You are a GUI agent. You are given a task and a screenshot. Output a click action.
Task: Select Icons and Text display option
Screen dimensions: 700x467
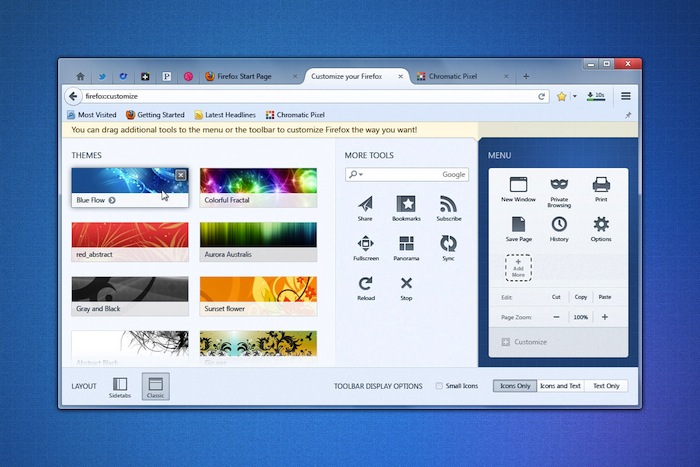560,386
